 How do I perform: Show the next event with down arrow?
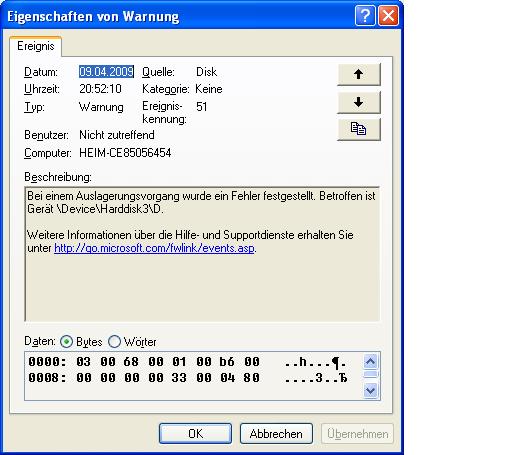[359, 102]
